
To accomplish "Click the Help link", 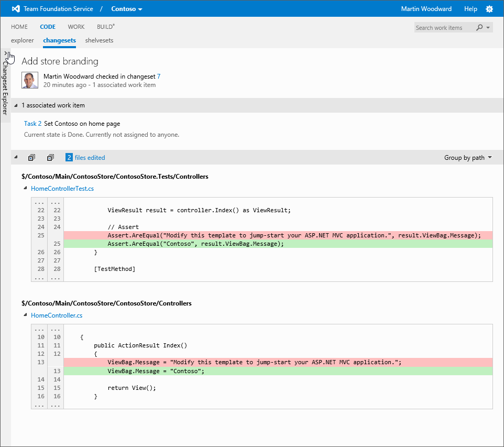I will coord(470,9).
